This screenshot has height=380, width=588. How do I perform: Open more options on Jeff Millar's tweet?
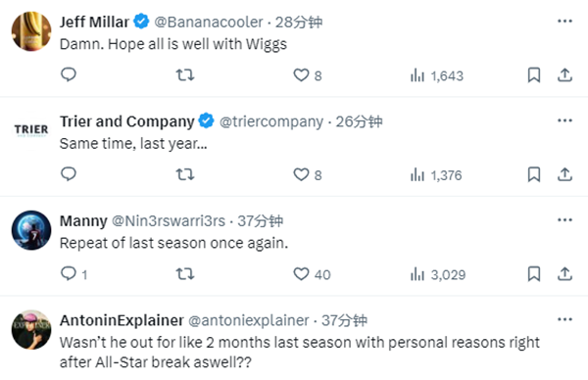564,21
